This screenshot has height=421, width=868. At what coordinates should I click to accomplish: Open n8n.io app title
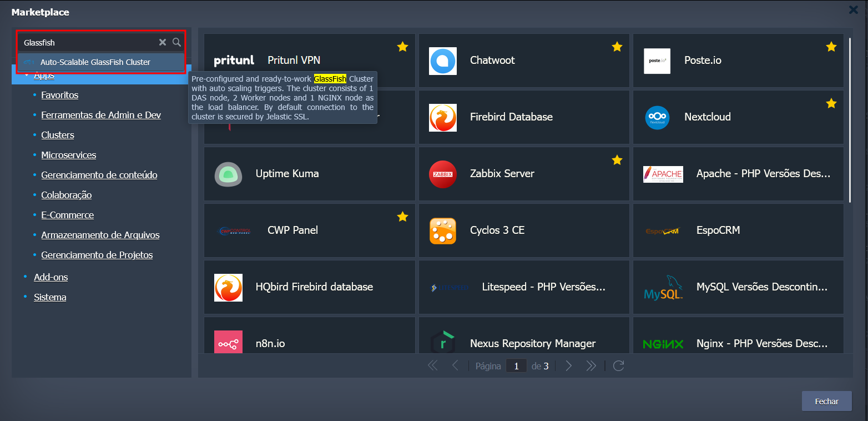[270, 344]
